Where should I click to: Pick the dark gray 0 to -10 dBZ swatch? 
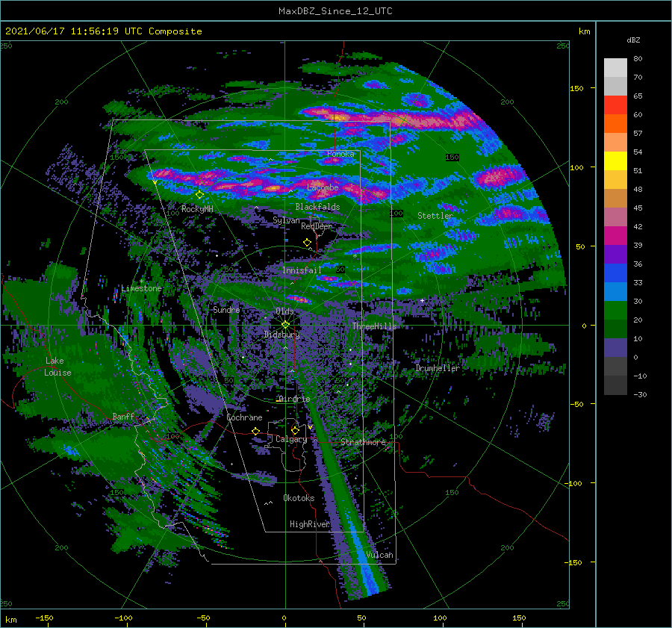[x=615, y=366]
